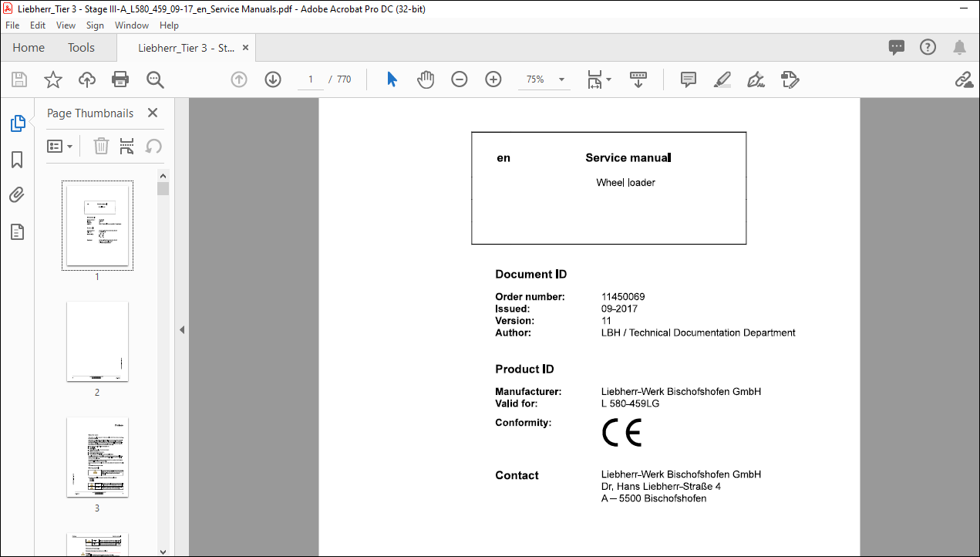Viewport: 980px width, 557px height.
Task: Zoom out with the minus icon
Action: click(460, 79)
